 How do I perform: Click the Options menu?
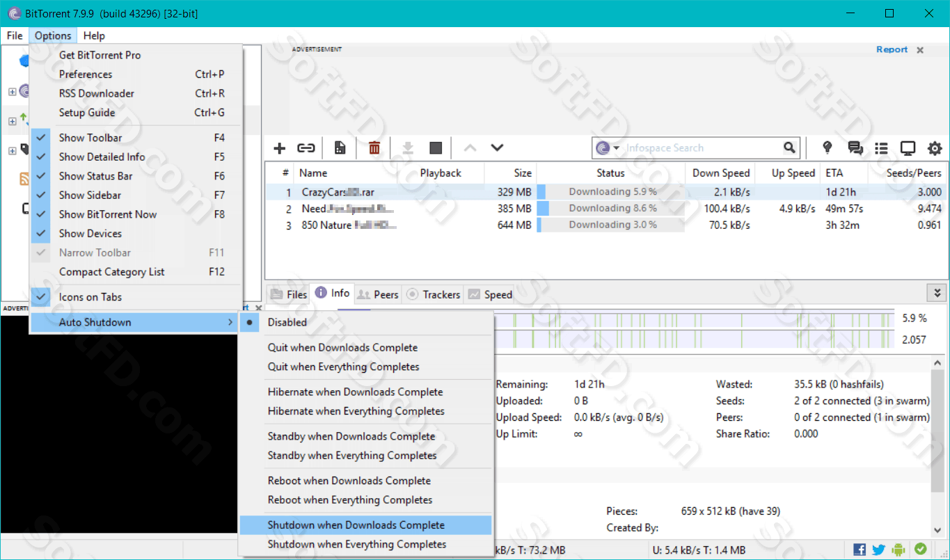53,35
